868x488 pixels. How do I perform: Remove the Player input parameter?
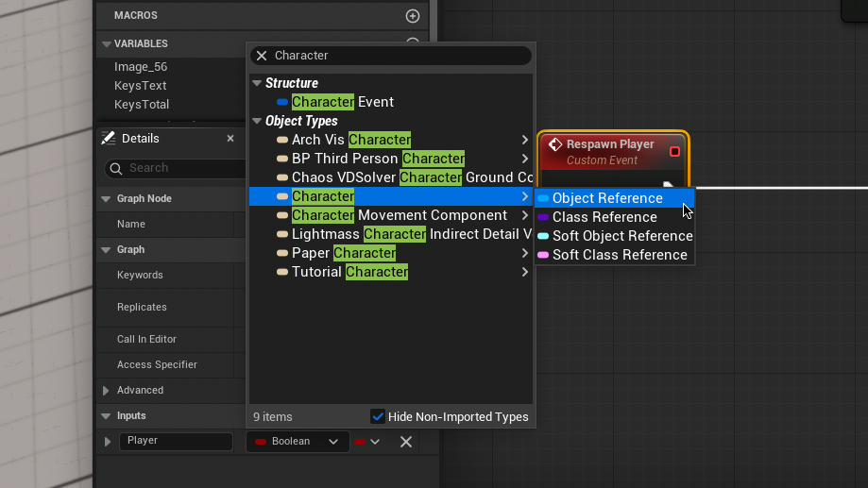(405, 442)
